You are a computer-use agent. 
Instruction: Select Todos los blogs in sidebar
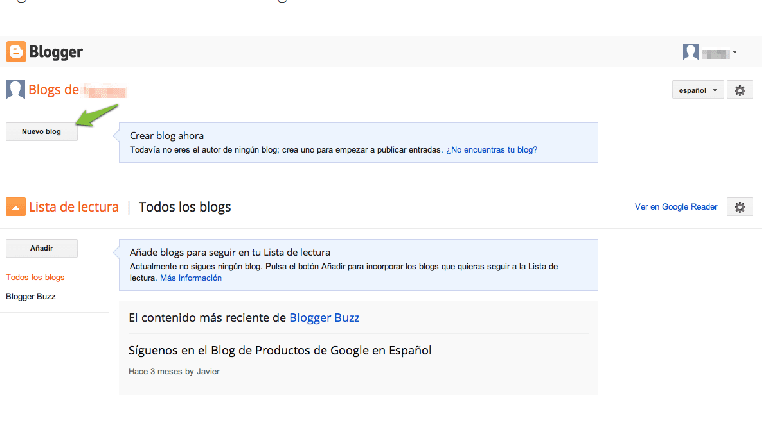[35, 277]
